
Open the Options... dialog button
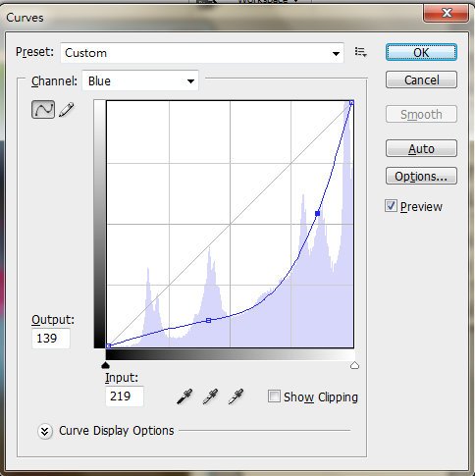(421, 176)
